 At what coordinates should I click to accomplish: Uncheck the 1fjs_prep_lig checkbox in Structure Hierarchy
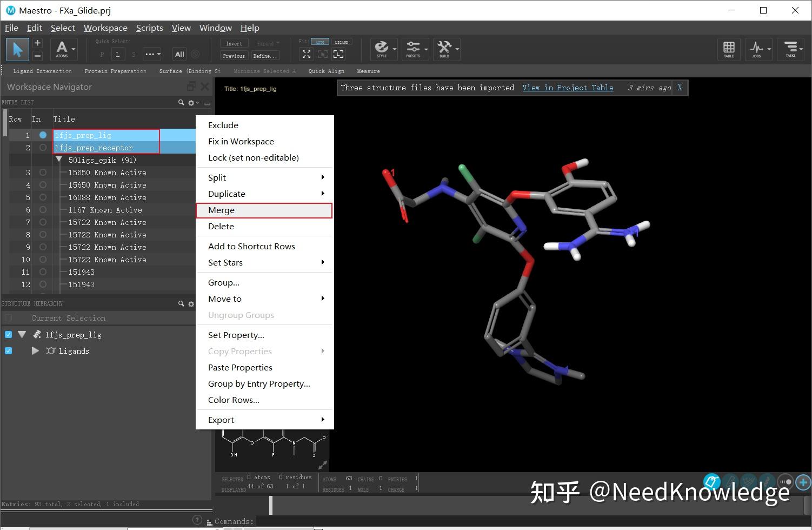coord(8,334)
